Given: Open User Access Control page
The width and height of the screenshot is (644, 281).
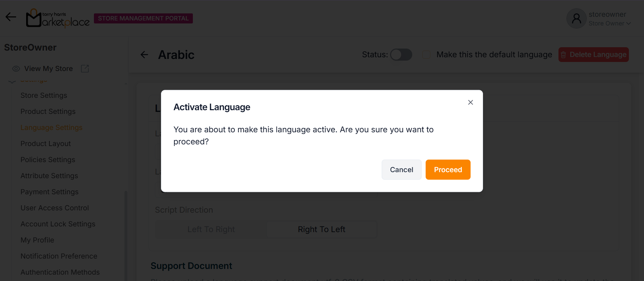Looking at the screenshot, I should pyautogui.click(x=55, y=208).
